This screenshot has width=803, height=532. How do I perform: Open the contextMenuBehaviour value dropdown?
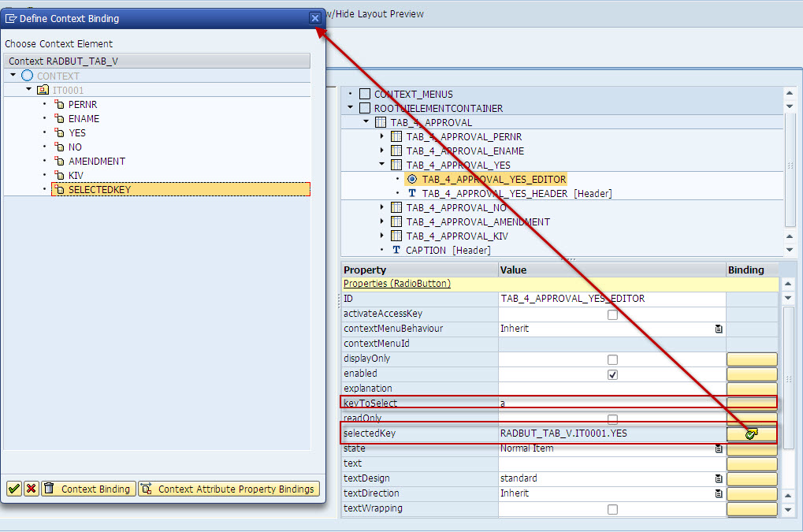[718, 329]
